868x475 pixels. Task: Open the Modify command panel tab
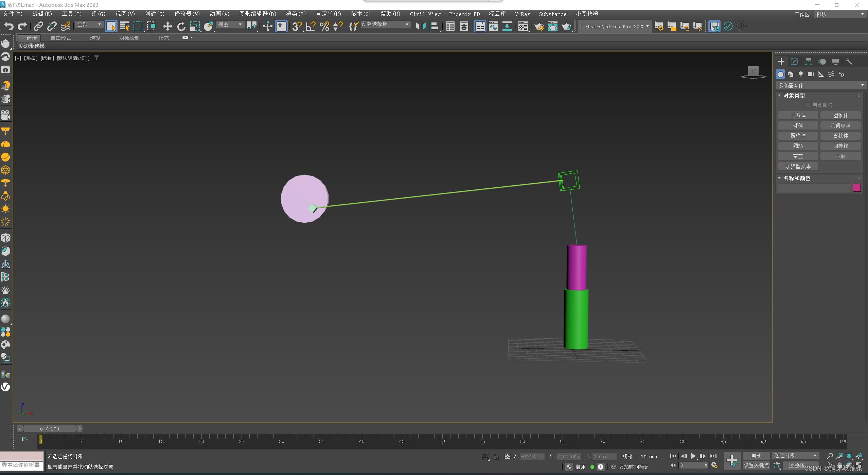pyautogui.click(x=794, y=62)
